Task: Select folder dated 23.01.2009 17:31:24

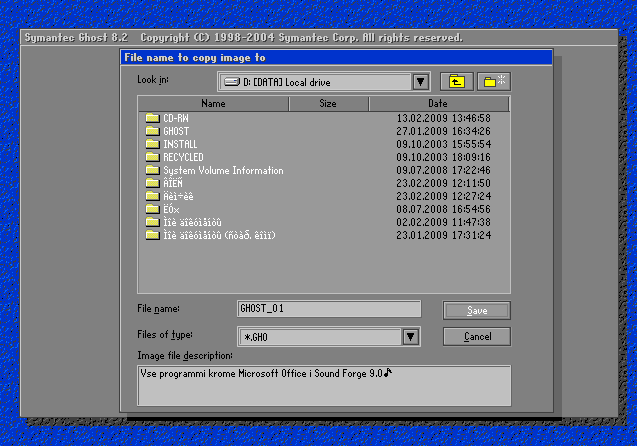Action: pos(218,235)
